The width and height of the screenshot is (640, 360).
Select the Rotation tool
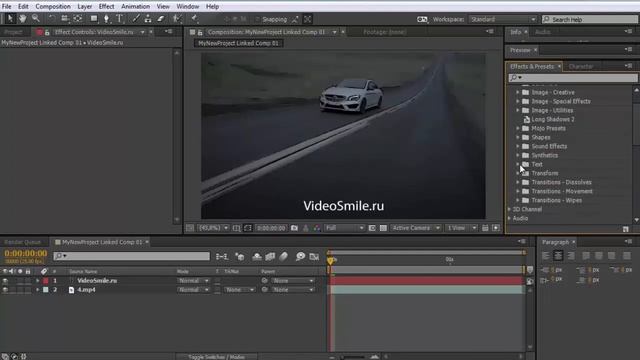(x=51, y=18)
